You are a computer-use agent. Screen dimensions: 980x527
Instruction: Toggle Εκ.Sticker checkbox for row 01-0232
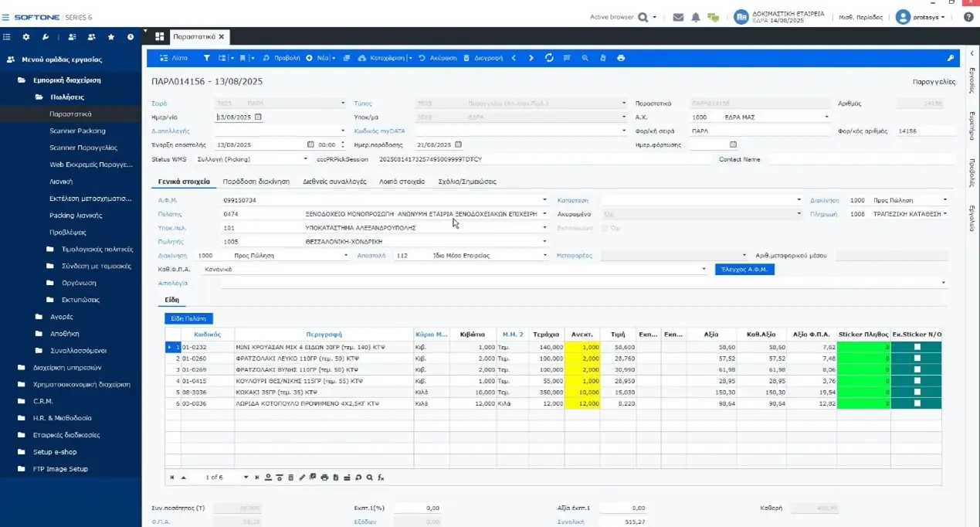point(917,348)
